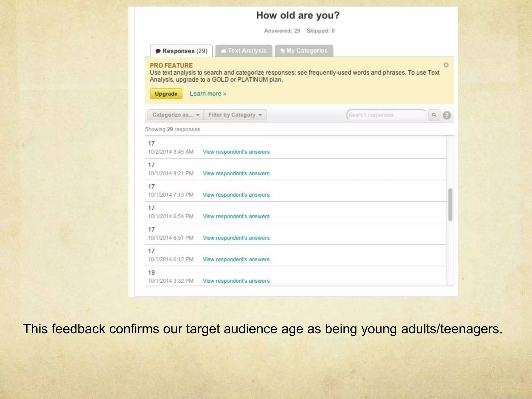The image size is (532, 399).
Task: Open the help question mark icon
Action: point(447,115)
